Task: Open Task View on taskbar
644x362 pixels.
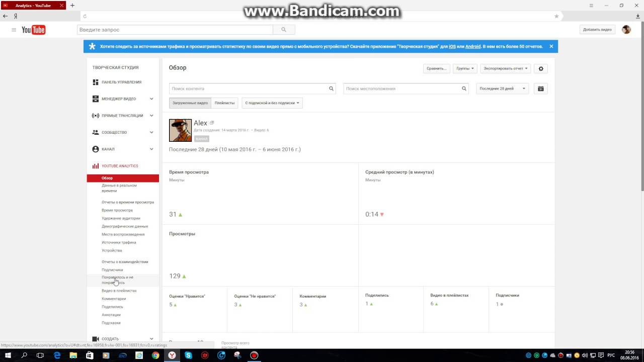Action: (x=40, y=355)
